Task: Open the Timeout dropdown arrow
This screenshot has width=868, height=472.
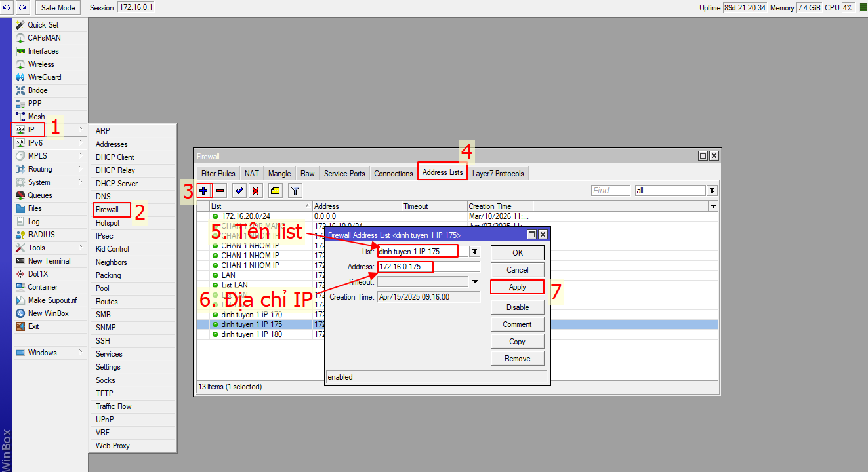Action: 474,282
